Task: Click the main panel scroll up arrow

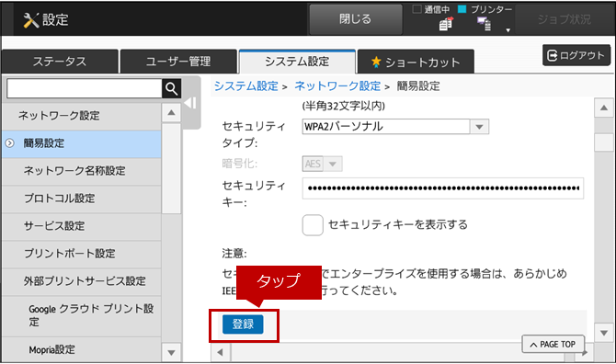Action: 604,108
